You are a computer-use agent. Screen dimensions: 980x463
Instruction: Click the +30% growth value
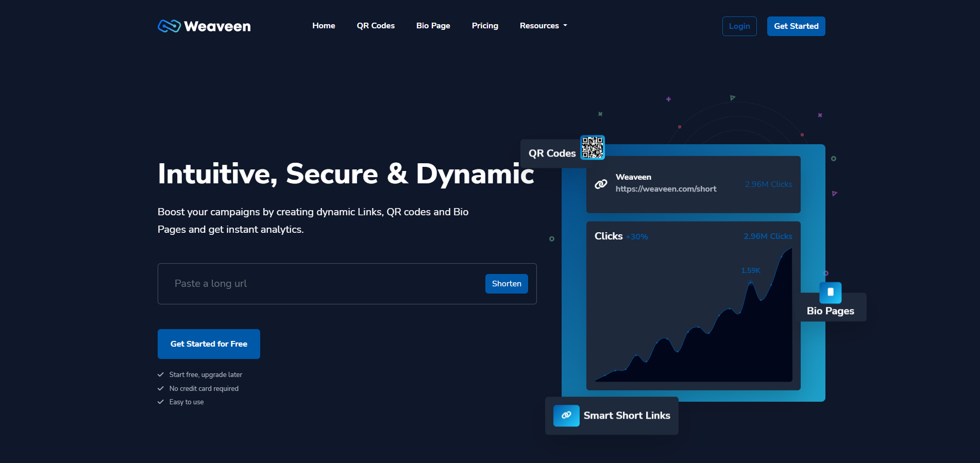[x=637, y=237]
